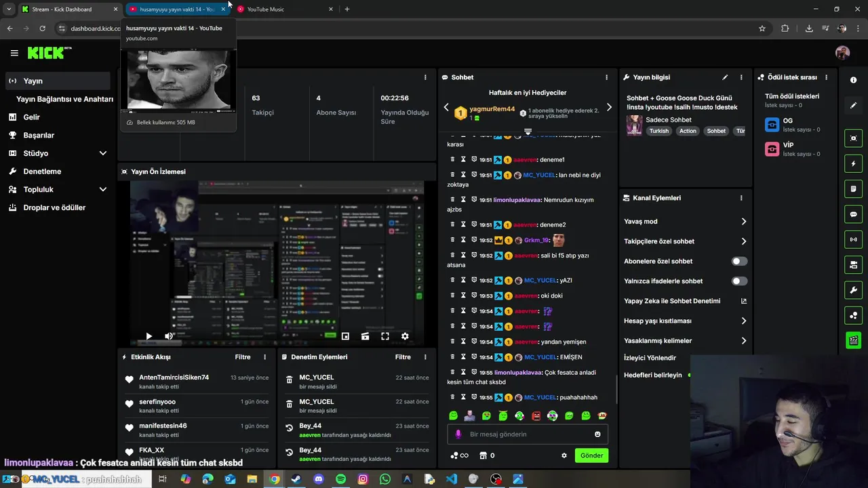Open Takipçilere özel sohbet options
This screenshot has width=868, height=488.
point(685,241)
